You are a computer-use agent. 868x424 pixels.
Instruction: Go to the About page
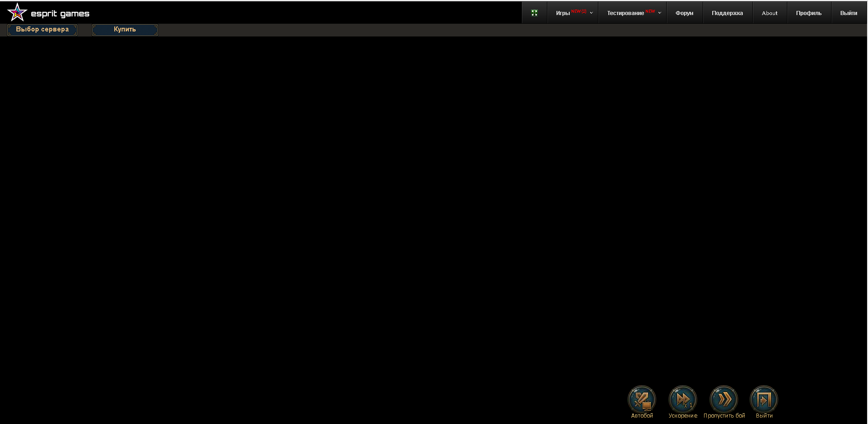tap(769, 13)
